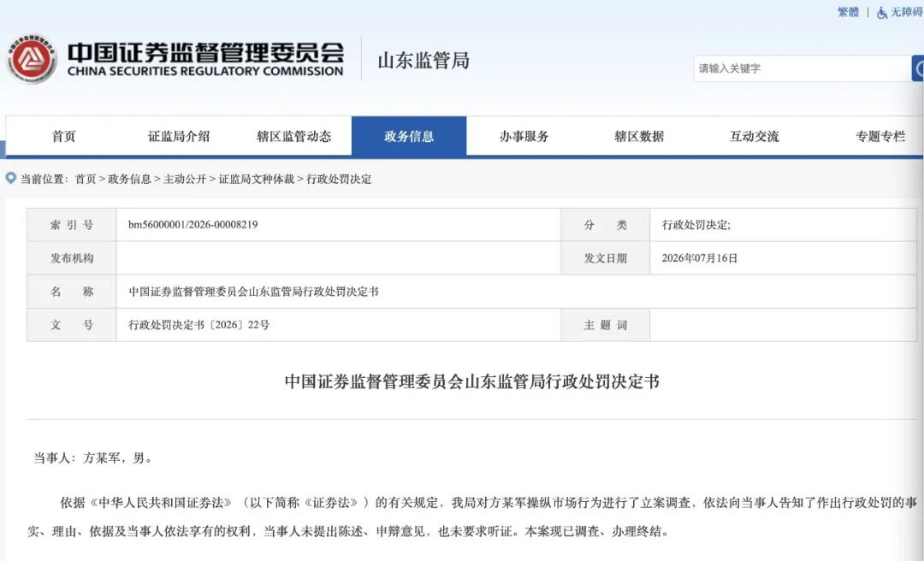
Task: Open the 无障碍 accessibility link
Action: (x=906, y=12)
